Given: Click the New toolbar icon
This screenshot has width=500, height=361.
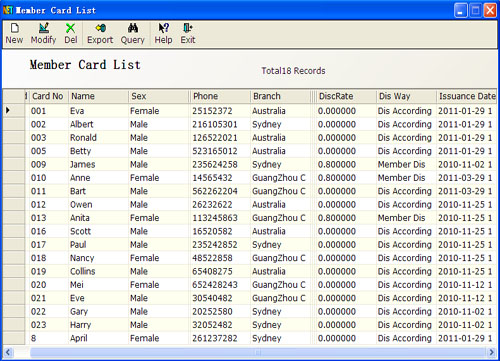Looking at the screenshot, I should point(14,33).
